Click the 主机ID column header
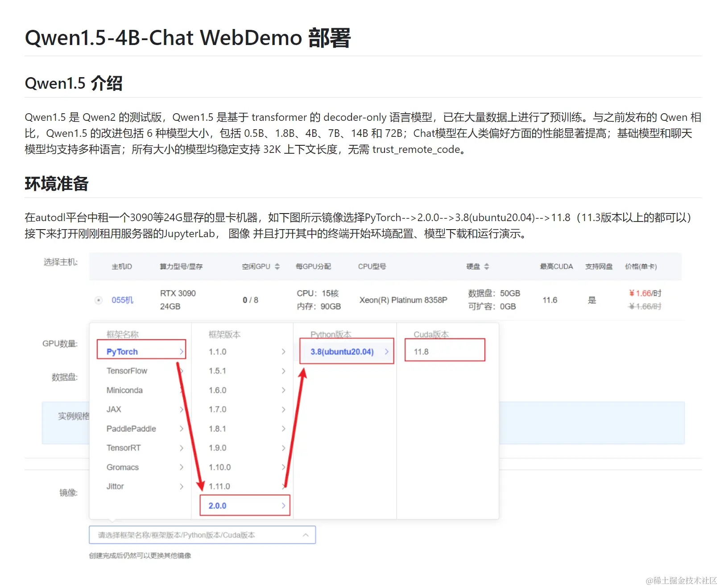The image size is (720, 588). pos(122,266)
